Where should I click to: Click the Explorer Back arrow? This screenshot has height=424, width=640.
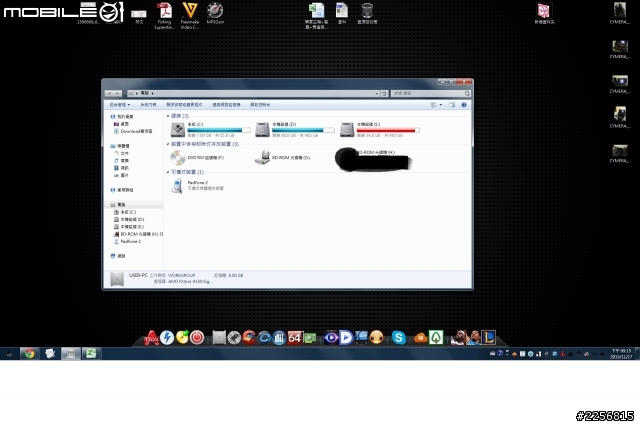tap(109, 93)
